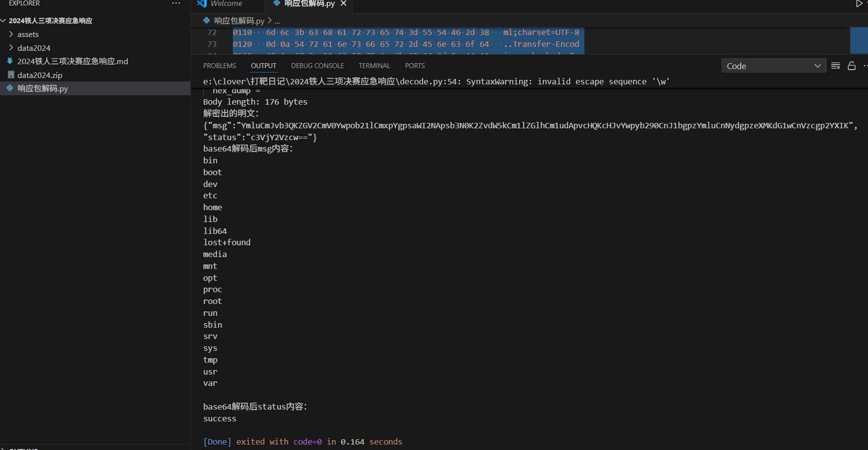Image resolution: width=868 pixels, height=450 pixels.
Task: Open the Code output channel dropdown
Action: [773, 66]
